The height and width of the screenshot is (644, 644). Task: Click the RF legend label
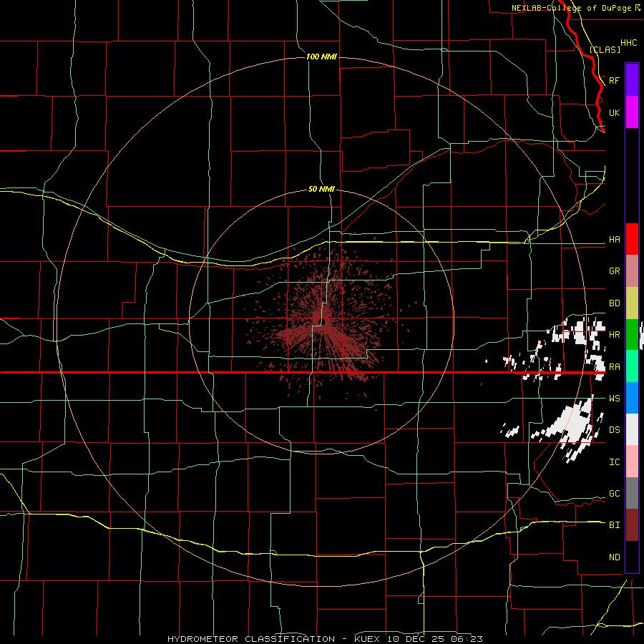pos(614,80)
